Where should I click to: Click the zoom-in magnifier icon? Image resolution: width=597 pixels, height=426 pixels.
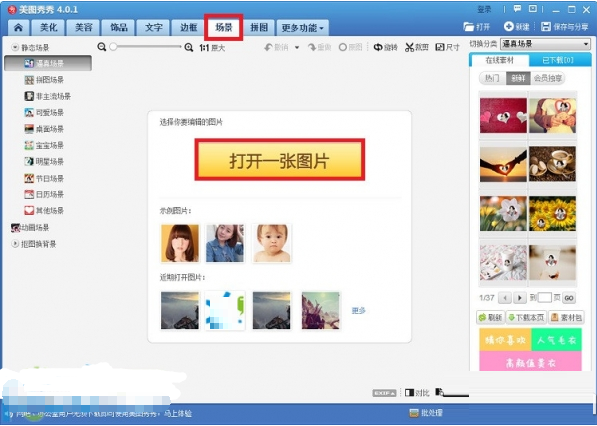pos(189,47)
